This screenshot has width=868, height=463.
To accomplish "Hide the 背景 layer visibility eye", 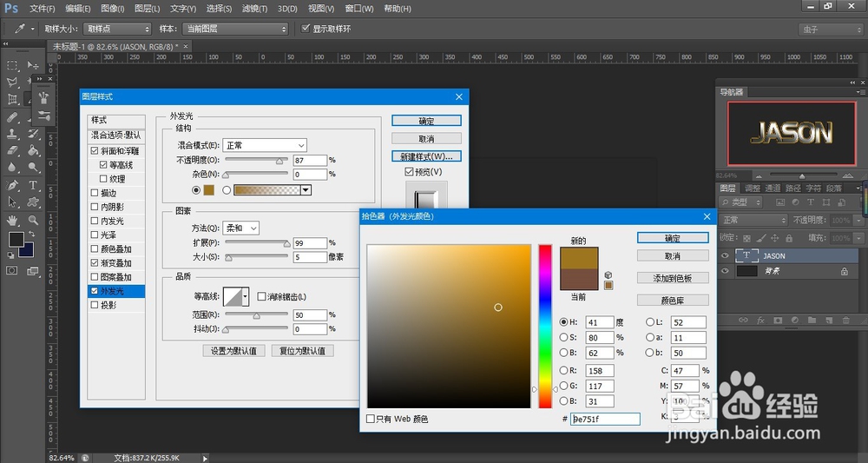I will (x=725, y=271).
